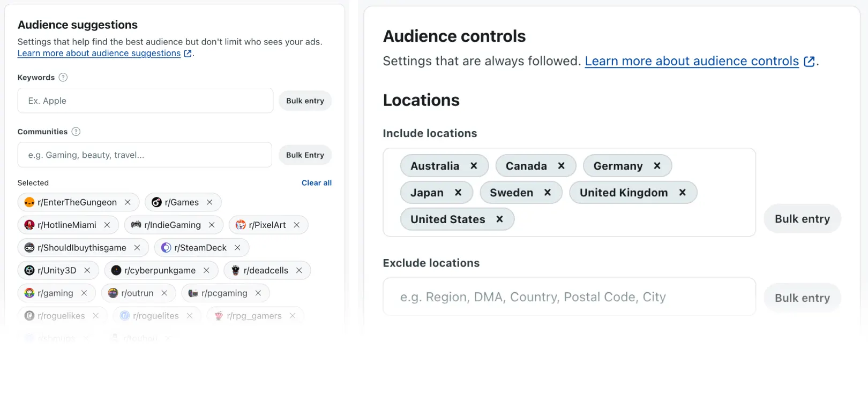
Task: Focus the Communities search field
Action: 145,155
